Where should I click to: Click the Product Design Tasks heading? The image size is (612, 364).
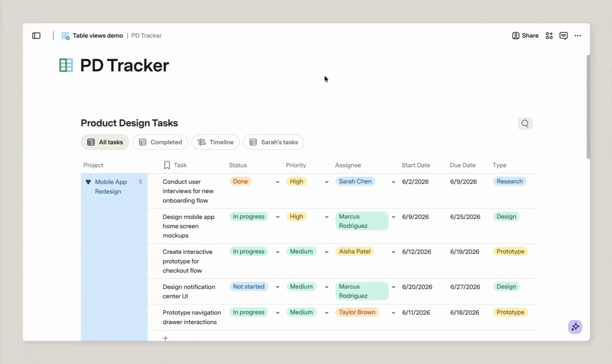click(x=129, y=123)
